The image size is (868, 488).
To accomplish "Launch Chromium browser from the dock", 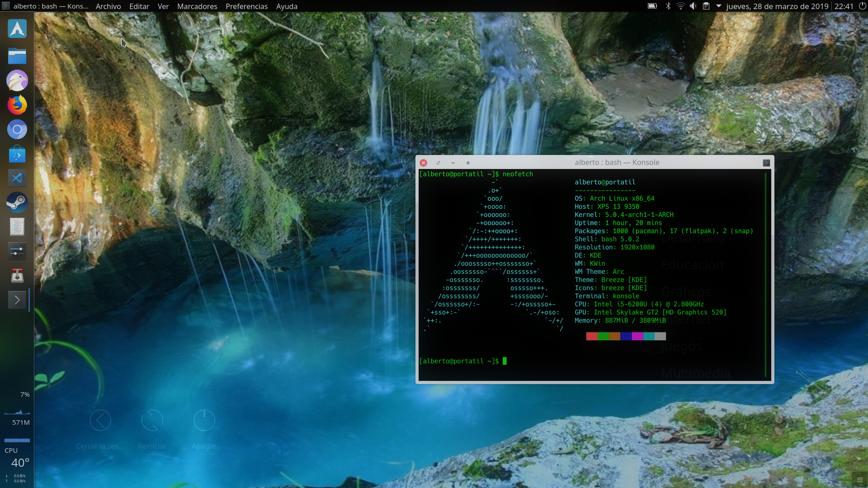I will tap(17, 130).
